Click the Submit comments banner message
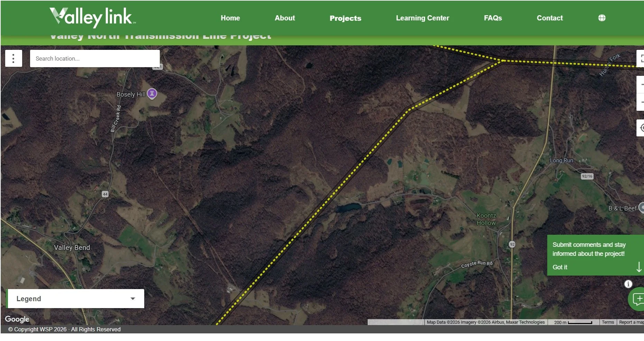 pyautogui.click(x=589, y=249)
